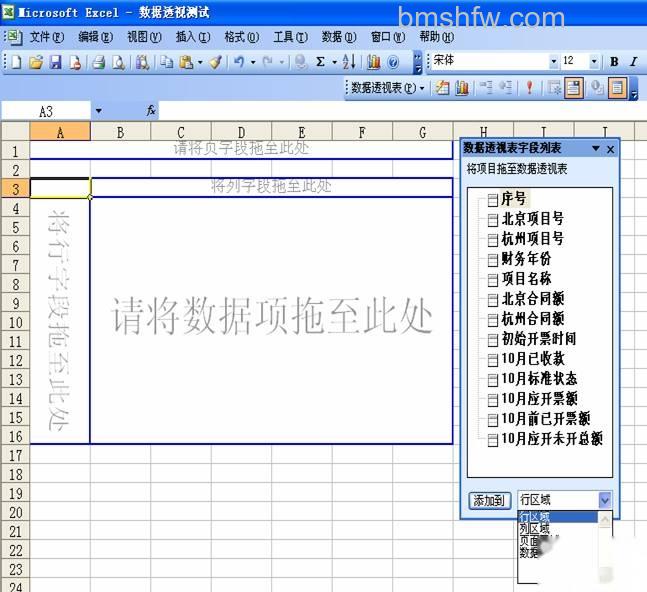Viewport: 647px width, 592px height.
Task: Open the Name Box dropdown arrow
Action: pyautogui.click(x=99, y=111)
